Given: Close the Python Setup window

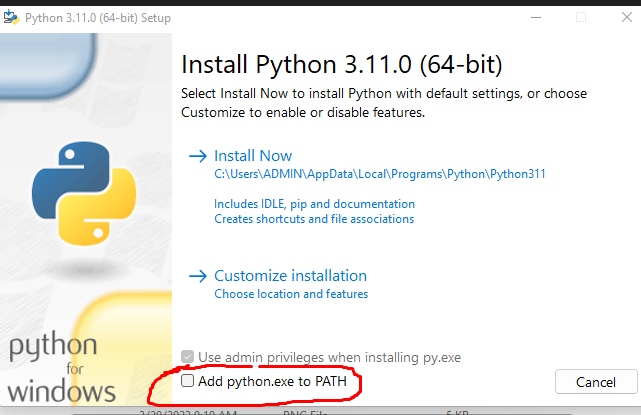Looking at the screenshot, I should (627, 17).
